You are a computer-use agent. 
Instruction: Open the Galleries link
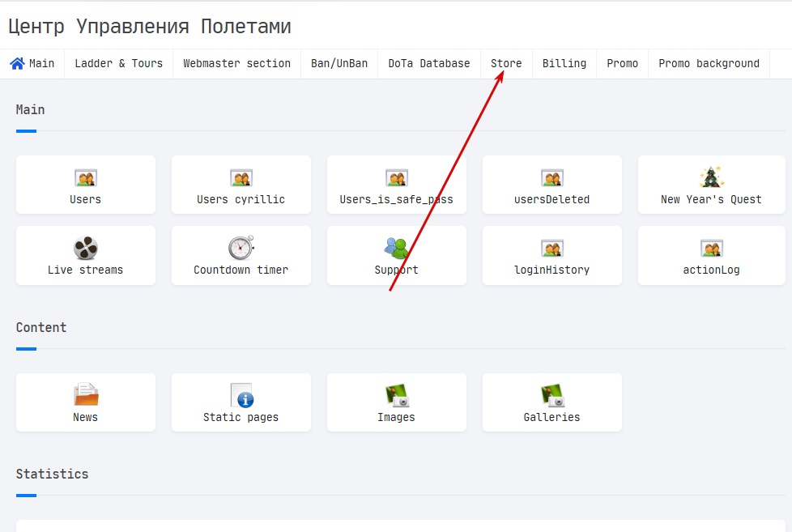(x=552, y=417)
